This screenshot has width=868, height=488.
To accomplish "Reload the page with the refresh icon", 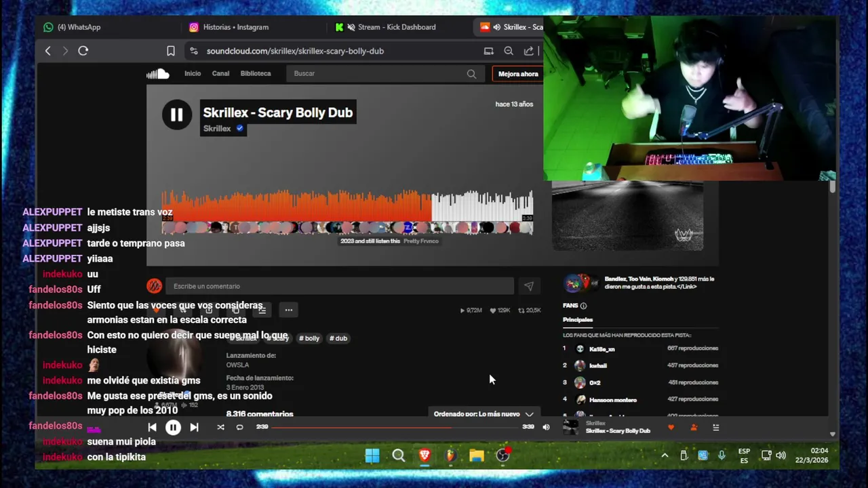I will (x=83, y=51).
